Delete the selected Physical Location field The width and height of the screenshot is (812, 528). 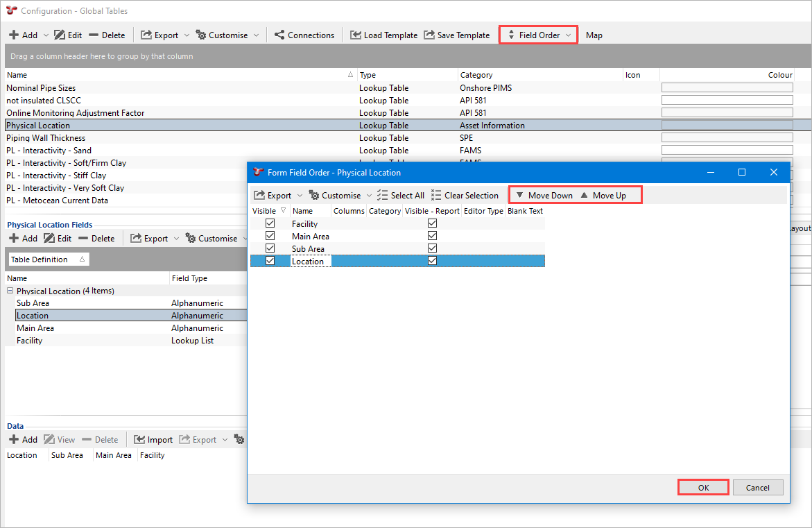pos(83,238)
